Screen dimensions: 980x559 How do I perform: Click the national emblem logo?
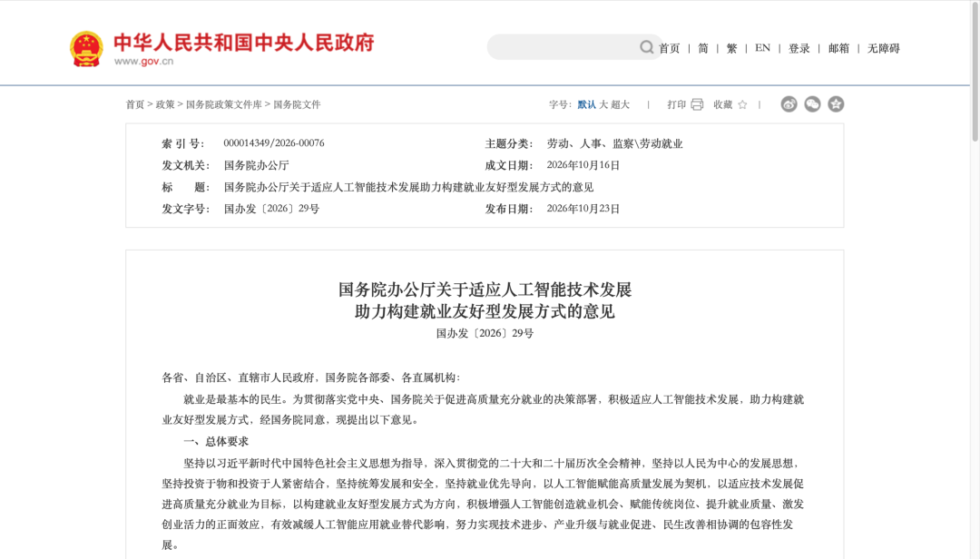86,49
